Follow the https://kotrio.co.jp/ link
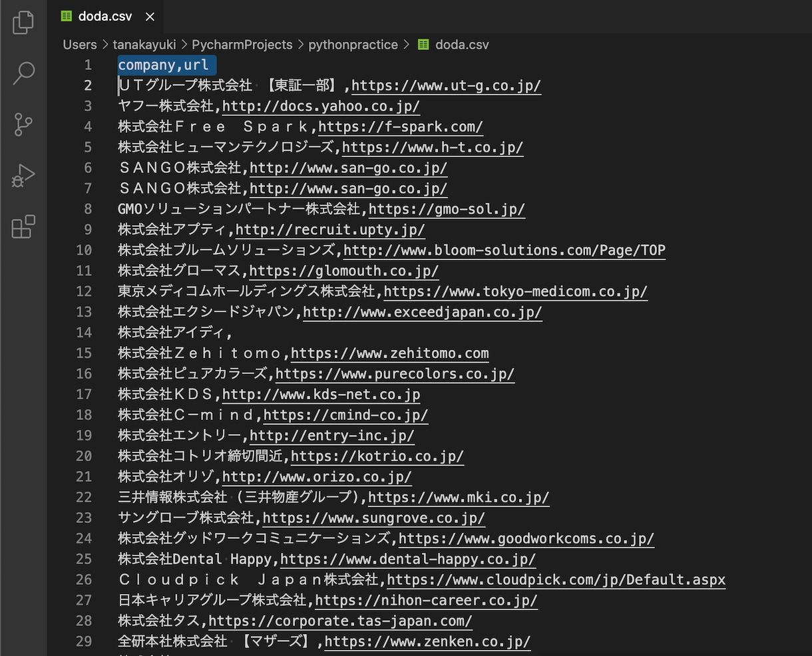Screen dimensions: 812x656 coord(377,456)
